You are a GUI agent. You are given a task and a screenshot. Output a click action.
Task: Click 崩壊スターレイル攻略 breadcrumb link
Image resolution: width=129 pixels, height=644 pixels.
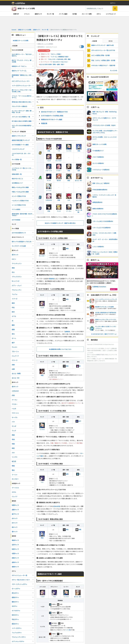point(24,30)
